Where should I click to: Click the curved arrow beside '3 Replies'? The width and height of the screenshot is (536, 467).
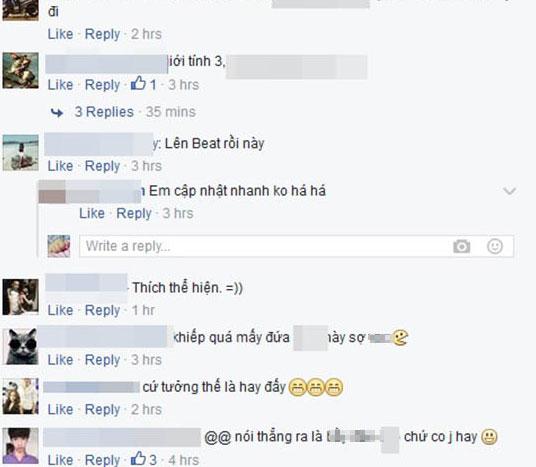click(57, 112)
